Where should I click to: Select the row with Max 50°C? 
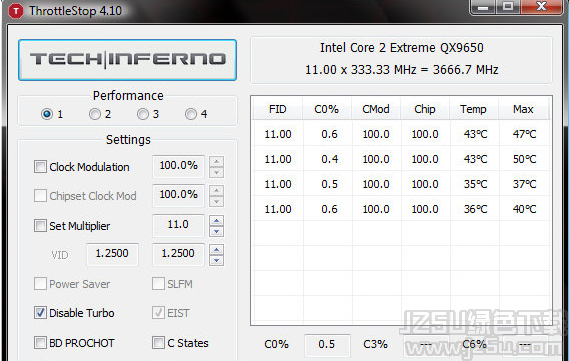pyautogui.click(x=401, y=159)
